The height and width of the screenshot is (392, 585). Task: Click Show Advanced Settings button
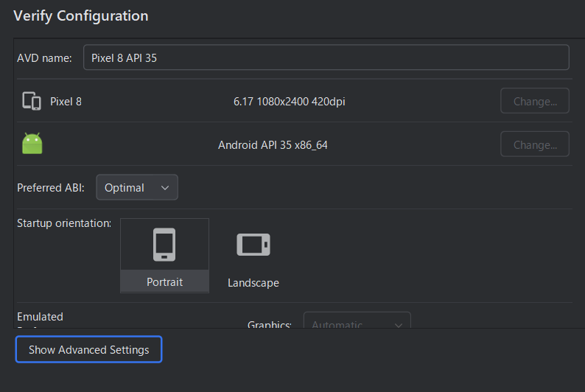coord(89,349)
